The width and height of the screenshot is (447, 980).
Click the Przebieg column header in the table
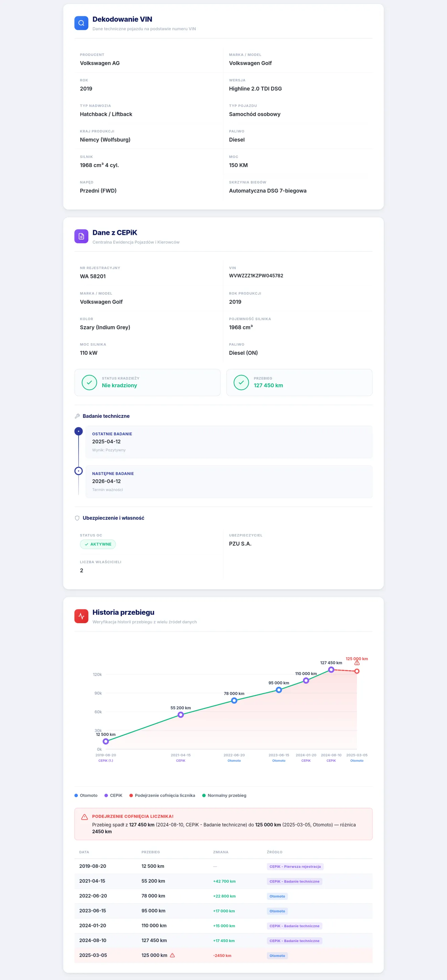(x=150, y=852)
